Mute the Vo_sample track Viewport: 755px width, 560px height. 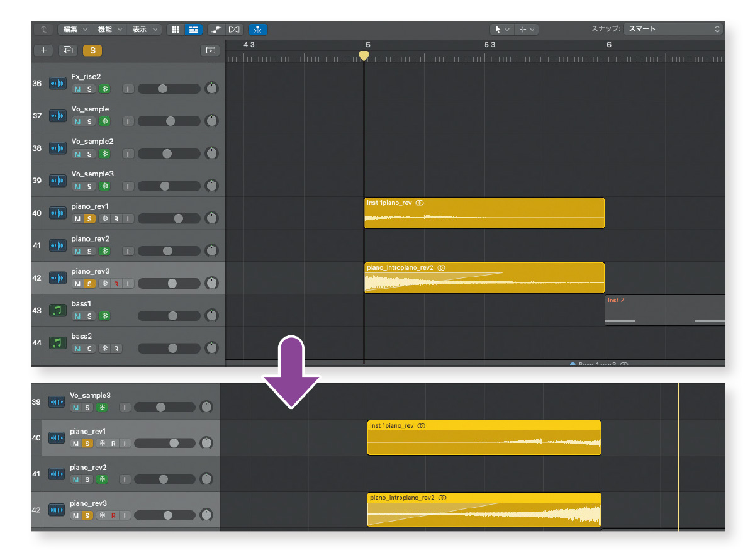click(78, 121)
